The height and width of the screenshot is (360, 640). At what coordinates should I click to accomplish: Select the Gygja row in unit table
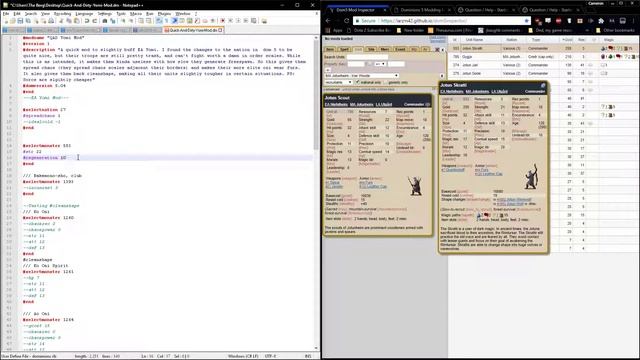(543, 57)
